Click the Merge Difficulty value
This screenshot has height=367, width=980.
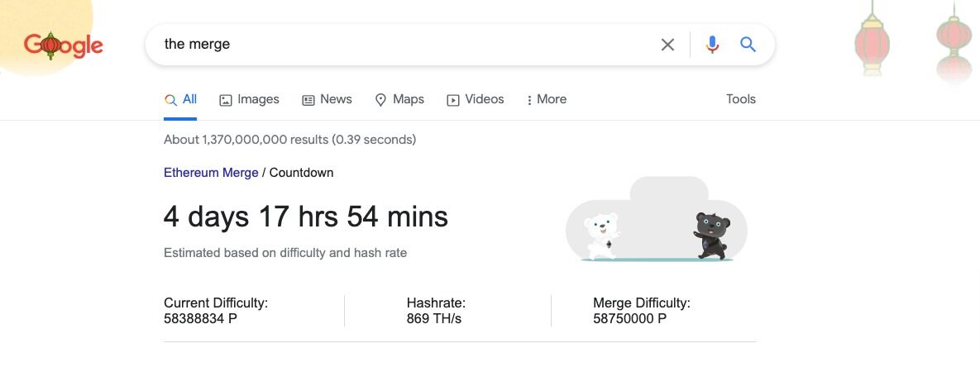(629, 318)
